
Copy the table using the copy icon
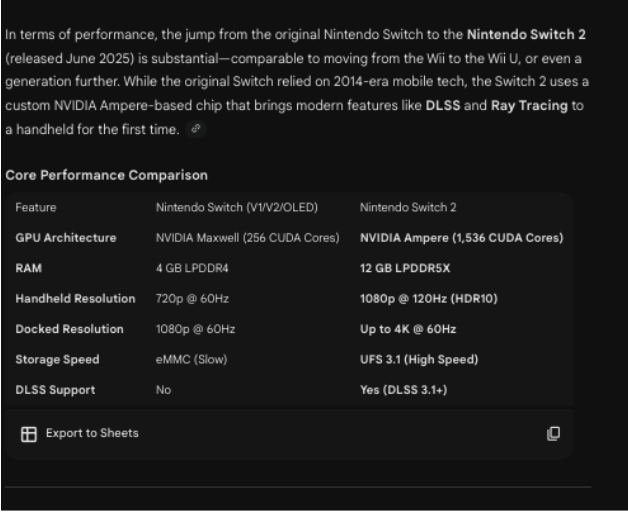553,434
